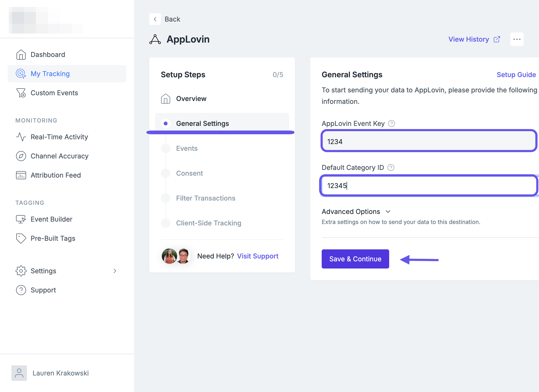Select the Overview setup step
The height and width of the screenshot is (392, 539).
pos(222,99)
